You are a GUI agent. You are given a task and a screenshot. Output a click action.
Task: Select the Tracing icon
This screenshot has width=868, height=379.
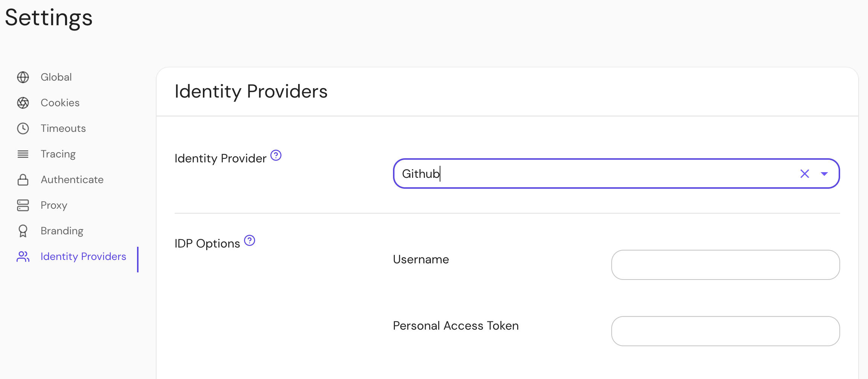pyautogui.click(x=23, y=154)
